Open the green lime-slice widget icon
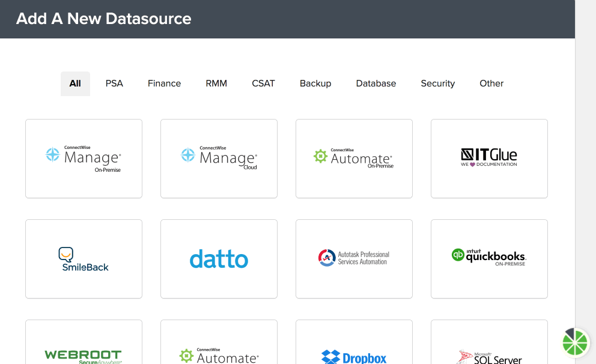 coord(576,342)
